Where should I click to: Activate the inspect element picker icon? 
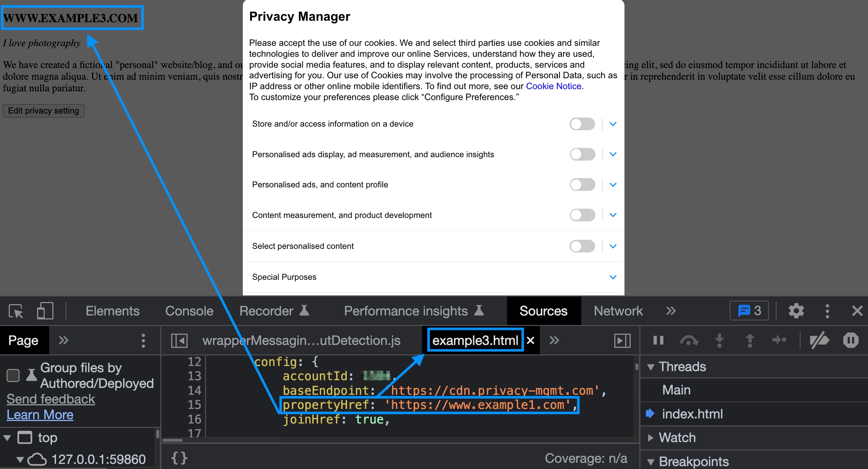(16, 311)
